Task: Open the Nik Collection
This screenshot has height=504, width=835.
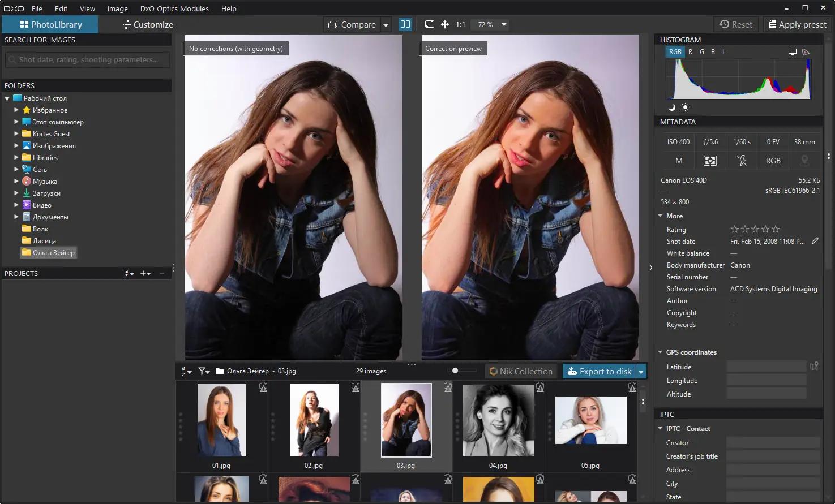Action: [x=520, y=371]
